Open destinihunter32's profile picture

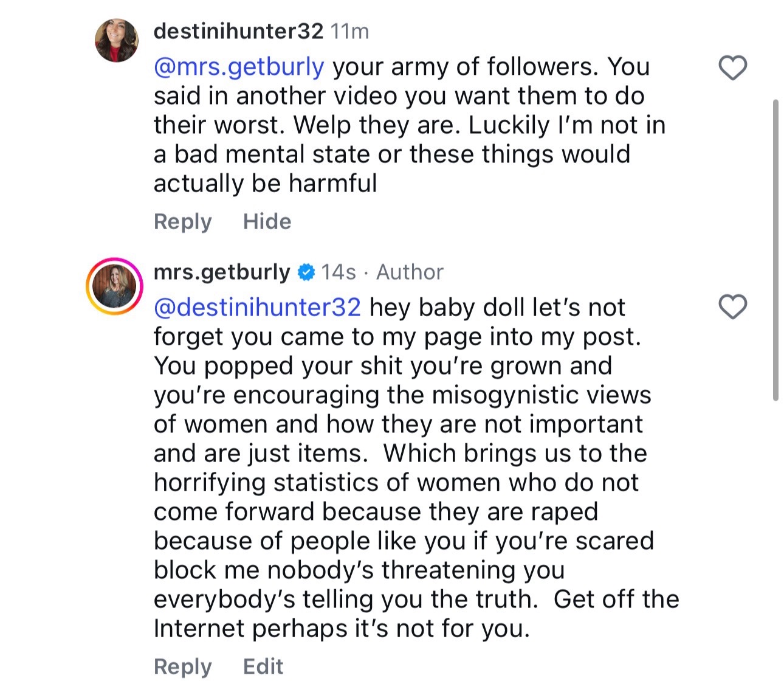(x=117, y=41)
